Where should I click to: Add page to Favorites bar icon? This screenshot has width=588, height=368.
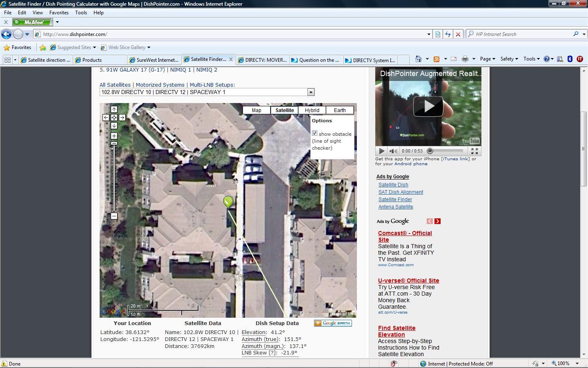(43, 47)
